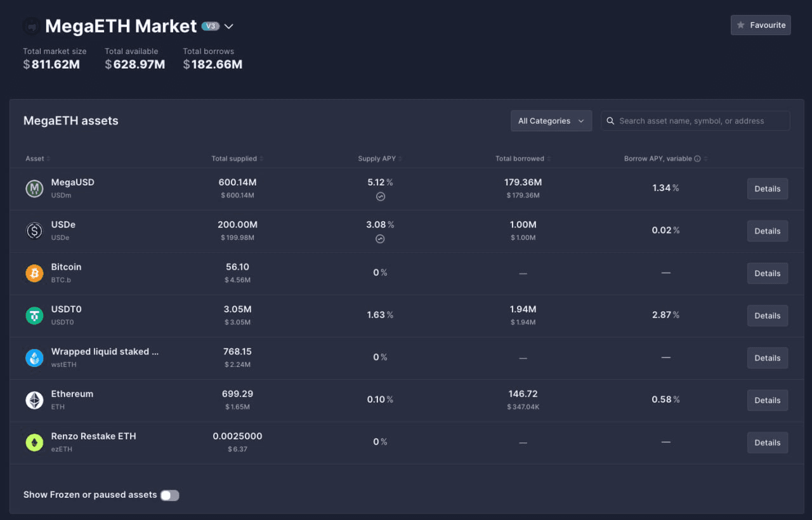The height and width of the screenshot is (520, 812).
Task: Sort by the Borrow APY column arrows
Action: (x=705, y=159)
